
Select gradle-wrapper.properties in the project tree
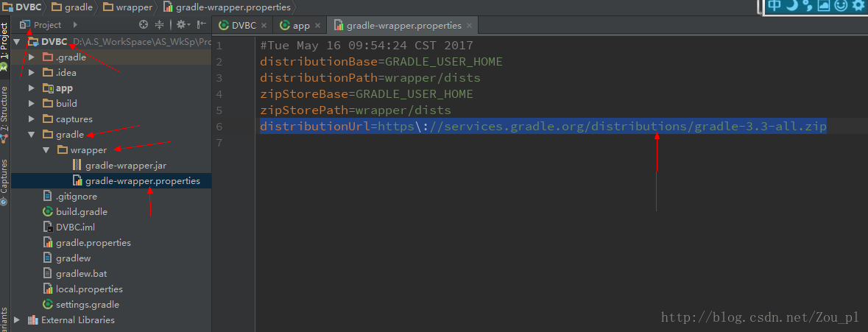(143, 181)
